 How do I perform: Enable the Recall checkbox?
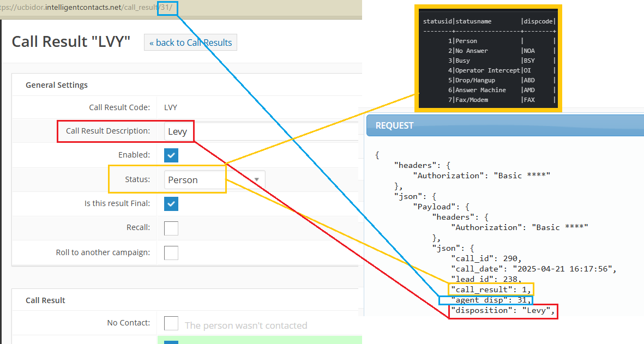pos(171,227)
